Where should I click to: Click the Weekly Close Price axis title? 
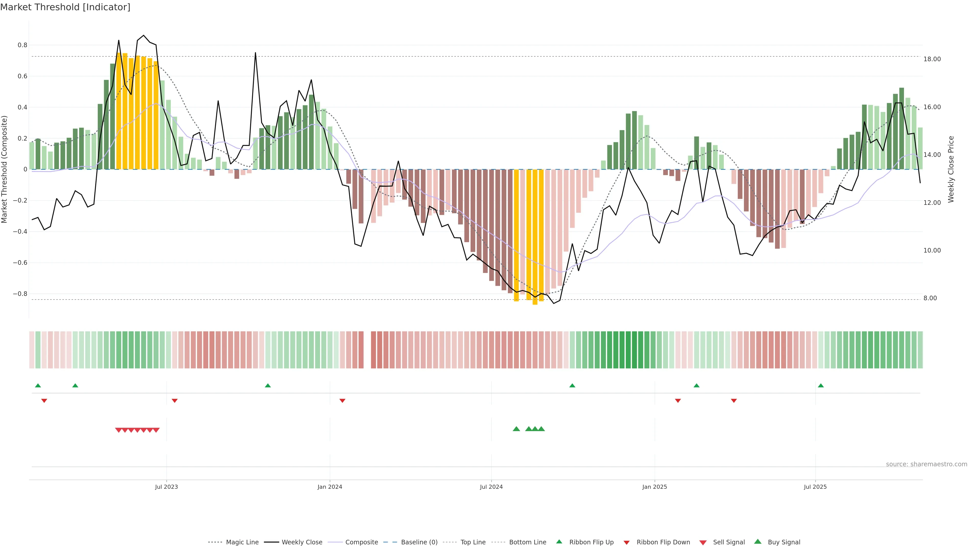pos(951,169)
